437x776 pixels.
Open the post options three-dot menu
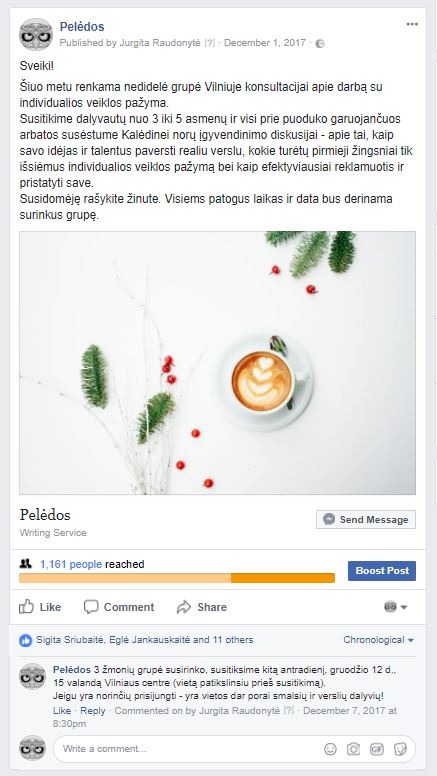point(412,24)
